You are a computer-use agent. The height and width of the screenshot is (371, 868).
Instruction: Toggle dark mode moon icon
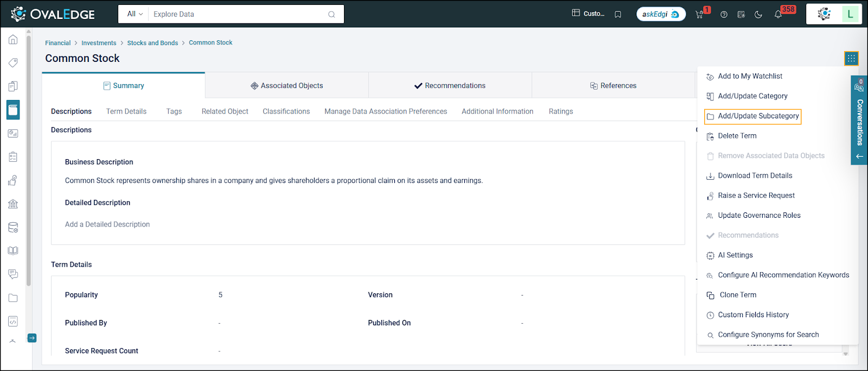click(758, 15)
